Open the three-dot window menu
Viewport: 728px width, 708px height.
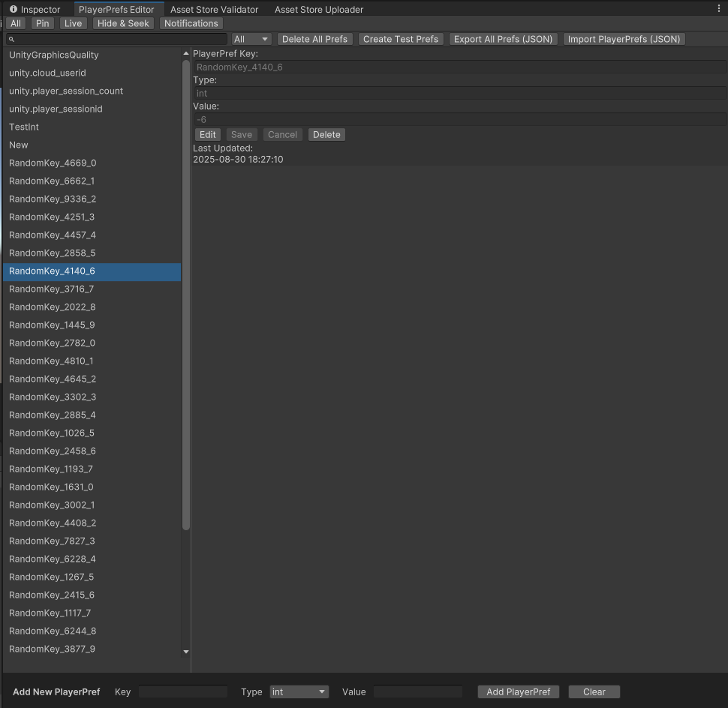pyautogui.click(x=720, y=7)
